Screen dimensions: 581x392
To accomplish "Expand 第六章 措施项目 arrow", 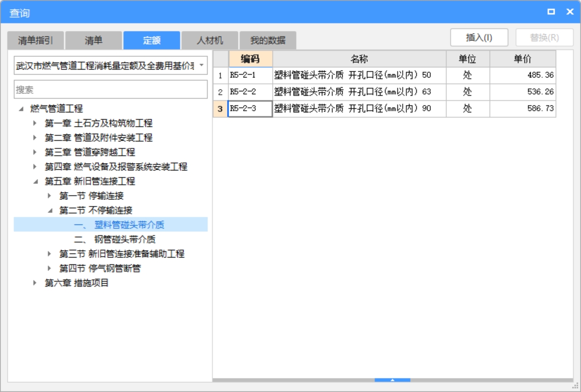I will tap(35, 283).
